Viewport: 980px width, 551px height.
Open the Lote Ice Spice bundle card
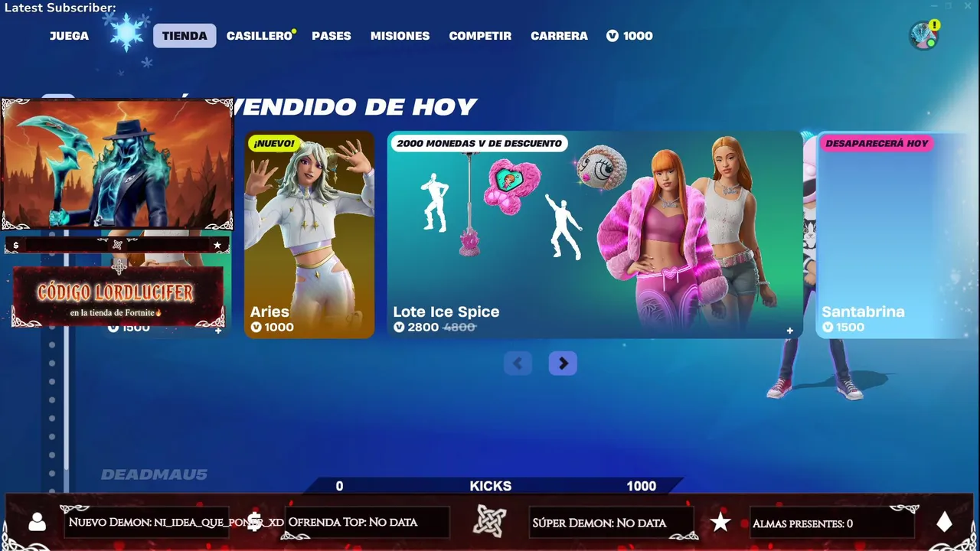[x=595, y=234]
